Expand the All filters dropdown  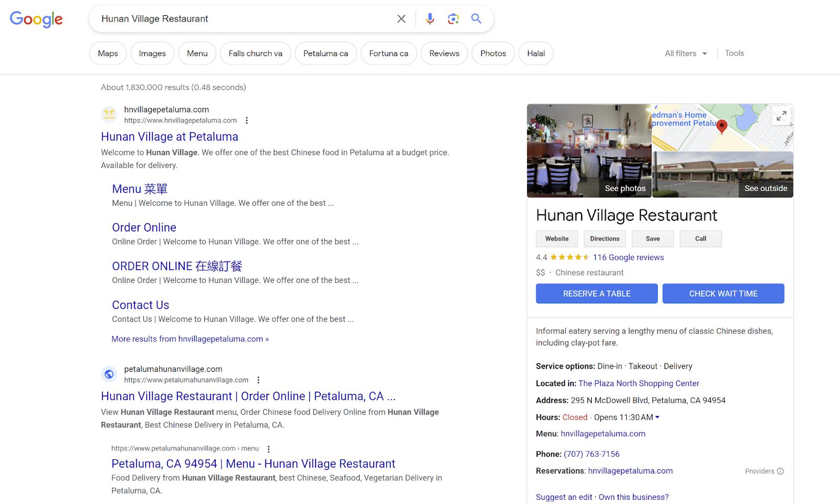click(686, 54)
